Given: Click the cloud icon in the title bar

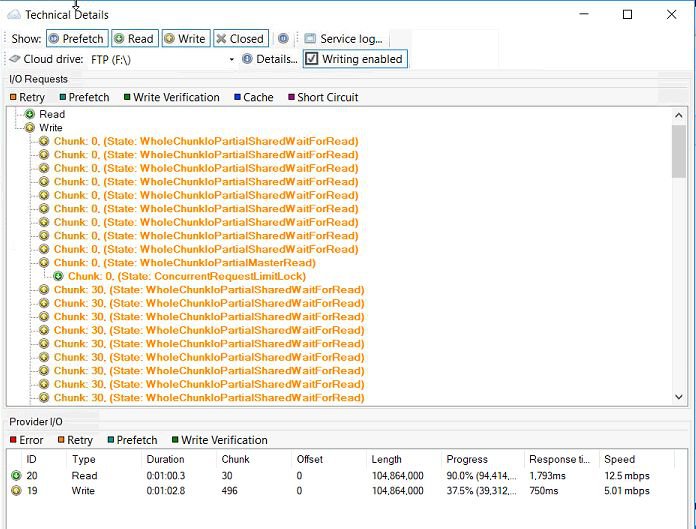Looking at the screenshot, I should [14, 15].
